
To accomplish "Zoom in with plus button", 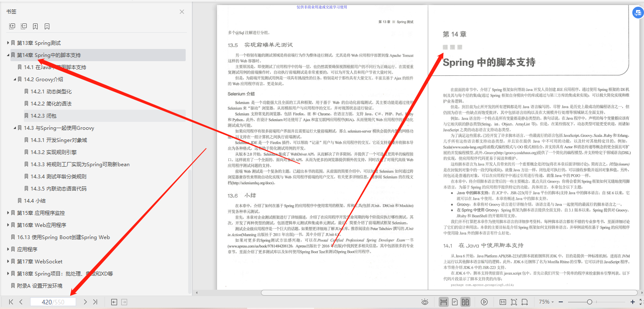I will 633,302.
